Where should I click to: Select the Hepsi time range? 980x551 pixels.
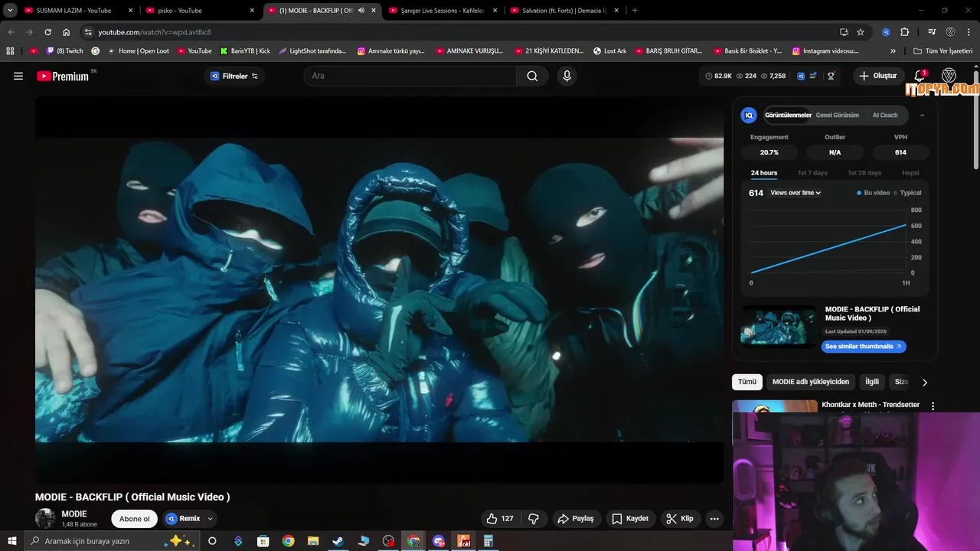pos(910,173)
